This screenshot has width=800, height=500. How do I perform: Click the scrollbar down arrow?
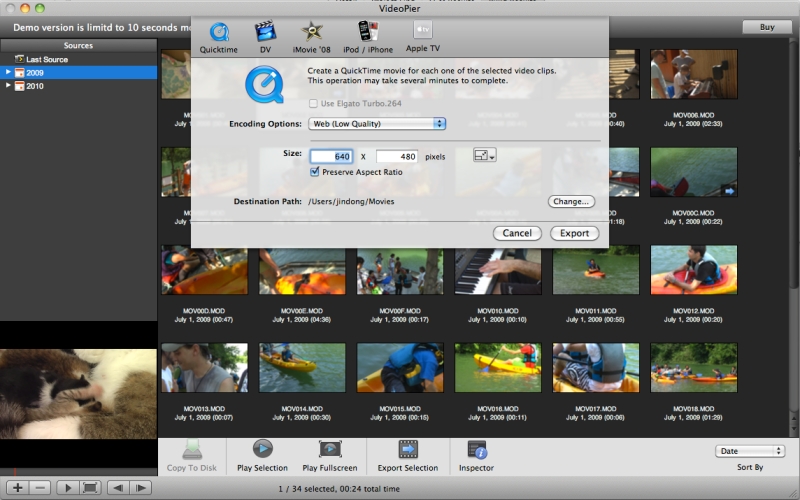click(794, 429)
